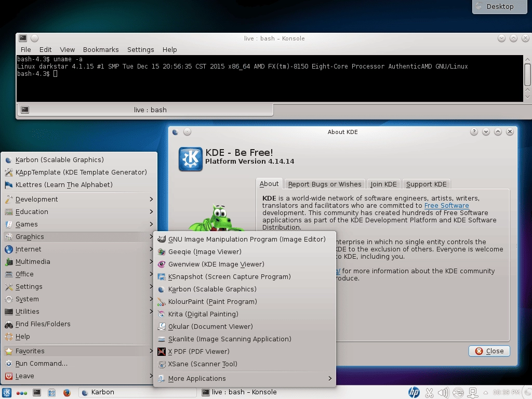Expand the Education submenu
This screenshot has width=532, height=399.
pos(79,212)
